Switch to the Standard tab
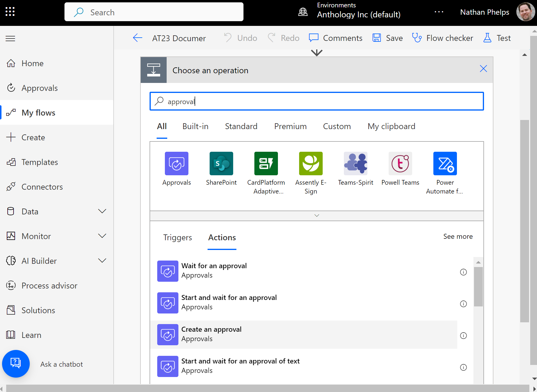 241,126
